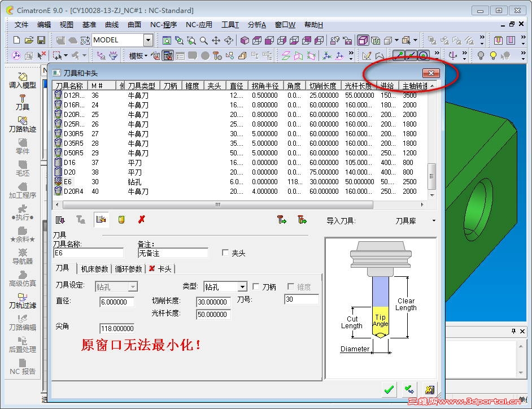Click the pan move arrows icon
This screenshot has height=409, width=532.
pos(216,40)
